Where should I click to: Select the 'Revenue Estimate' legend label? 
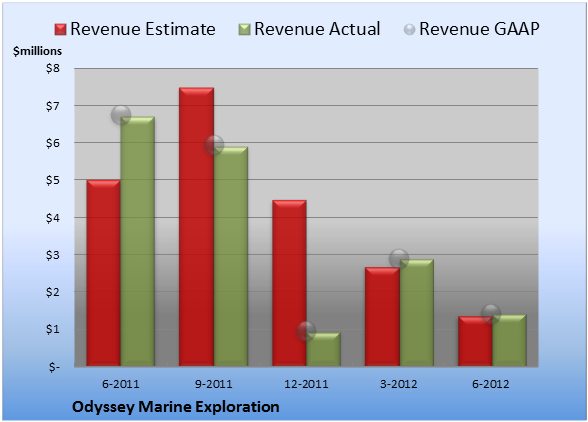[143, 29]
